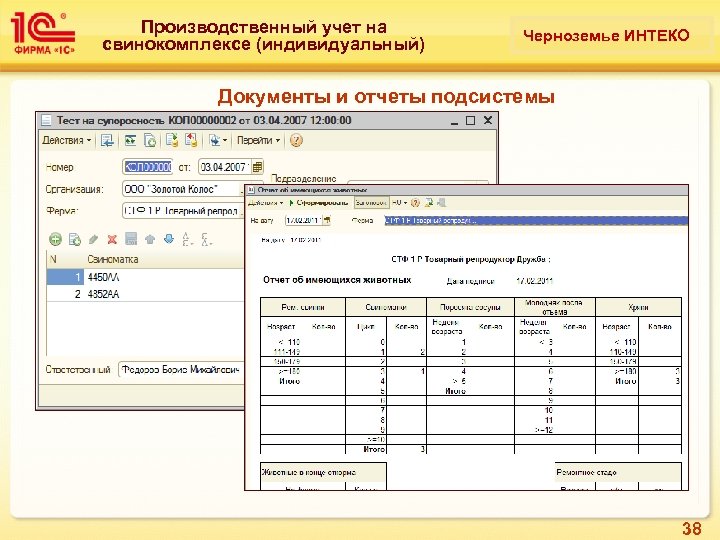This screenshot has height=540, width=720.
Task: Click the icon right after report help icon
Action: tap(429, 202)
